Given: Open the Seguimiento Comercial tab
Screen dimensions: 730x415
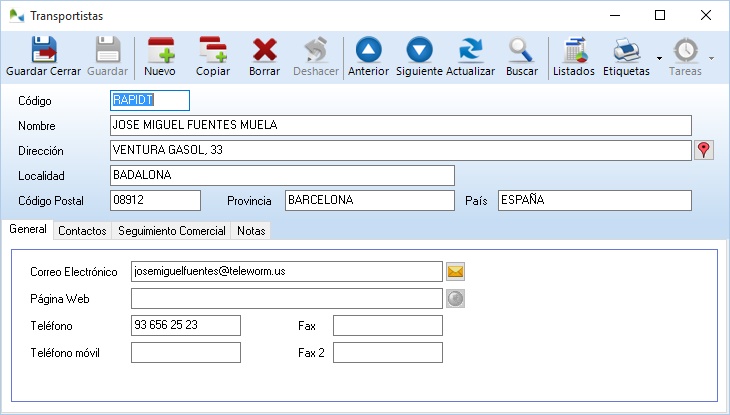Looking at the screenshot, I should point(171,231).
